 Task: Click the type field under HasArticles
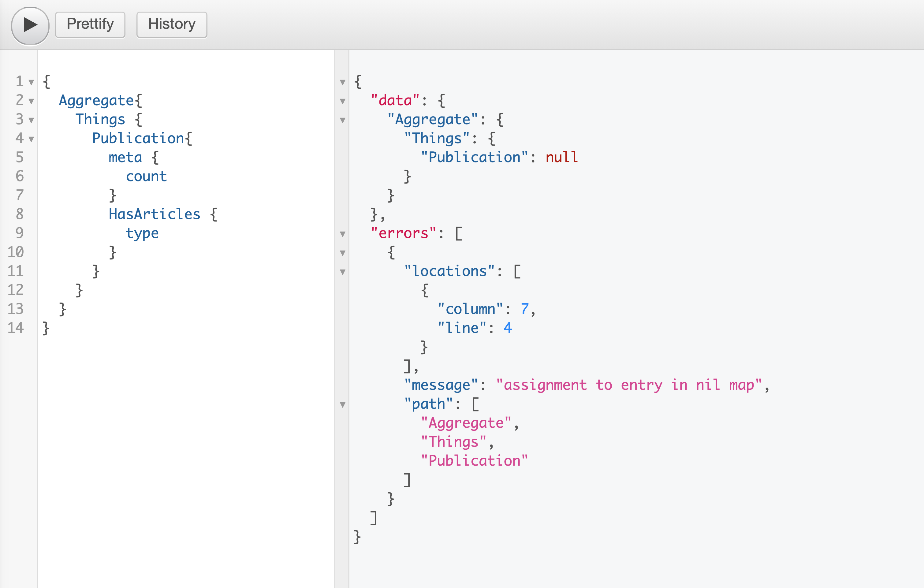pyautogui.click(x=142, y=233)
